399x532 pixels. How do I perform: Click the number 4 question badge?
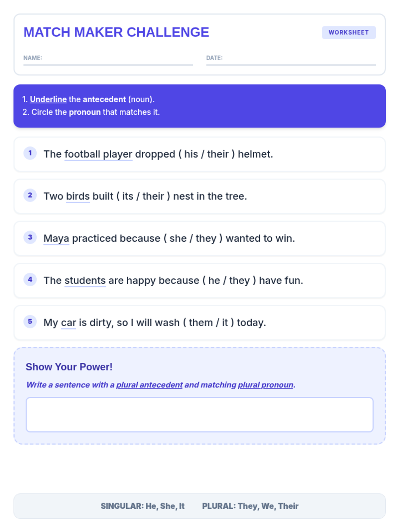click(x=30, y=279)
